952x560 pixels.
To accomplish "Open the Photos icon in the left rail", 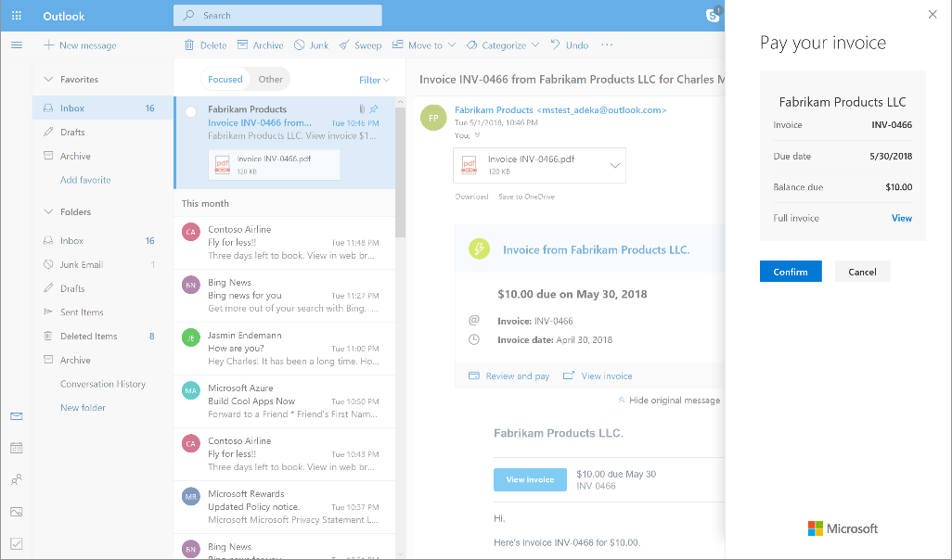I will (16, 511).
